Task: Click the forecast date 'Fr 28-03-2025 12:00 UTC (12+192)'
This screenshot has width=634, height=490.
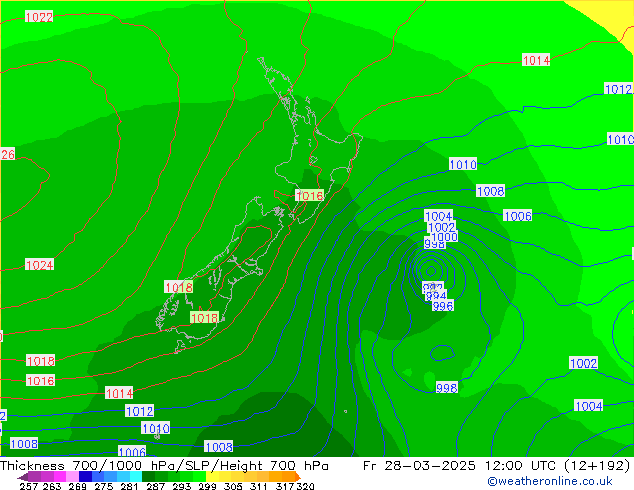Action: 497,465
